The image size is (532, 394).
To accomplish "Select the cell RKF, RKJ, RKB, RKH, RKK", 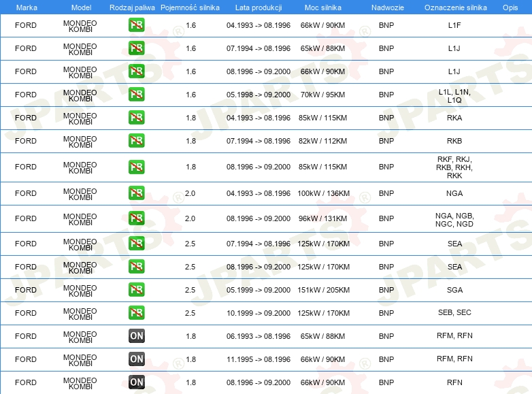I will point(454,167).
